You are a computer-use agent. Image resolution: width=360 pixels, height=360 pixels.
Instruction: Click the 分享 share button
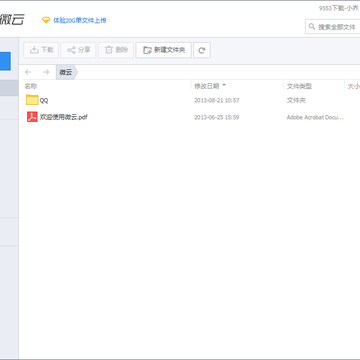pos(78,50)
